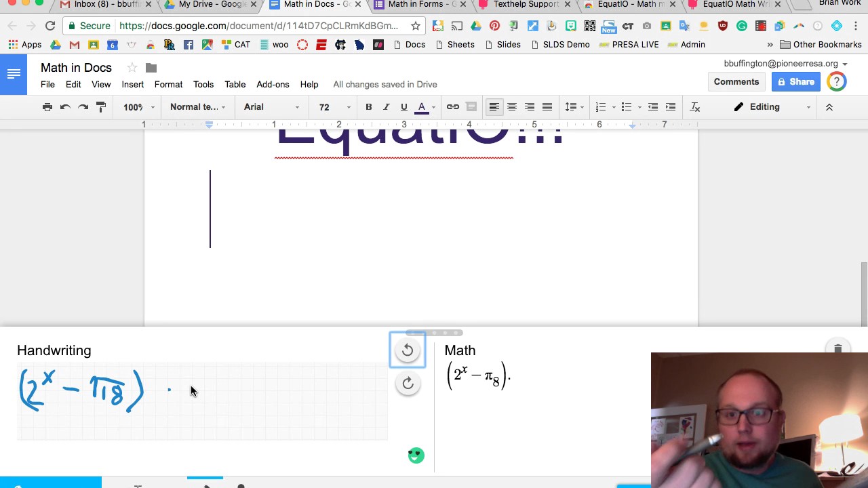868x488 pixels.
Task: Star the Math in Docs document
Action: (x=132, y=68)
